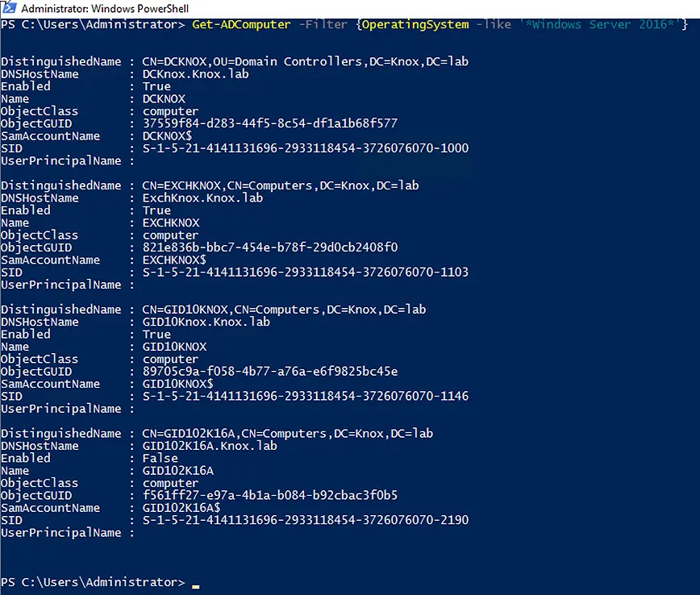The width and height of the screenshot is (700, 595).
Task: Click the Name value GID10KNOX
Action: click(174, 347)
